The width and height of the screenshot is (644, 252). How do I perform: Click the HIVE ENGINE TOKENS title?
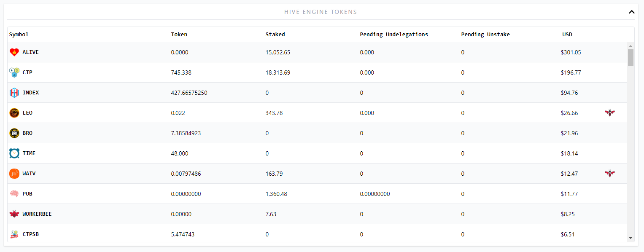pyautogui.click(x=321, y=12)
